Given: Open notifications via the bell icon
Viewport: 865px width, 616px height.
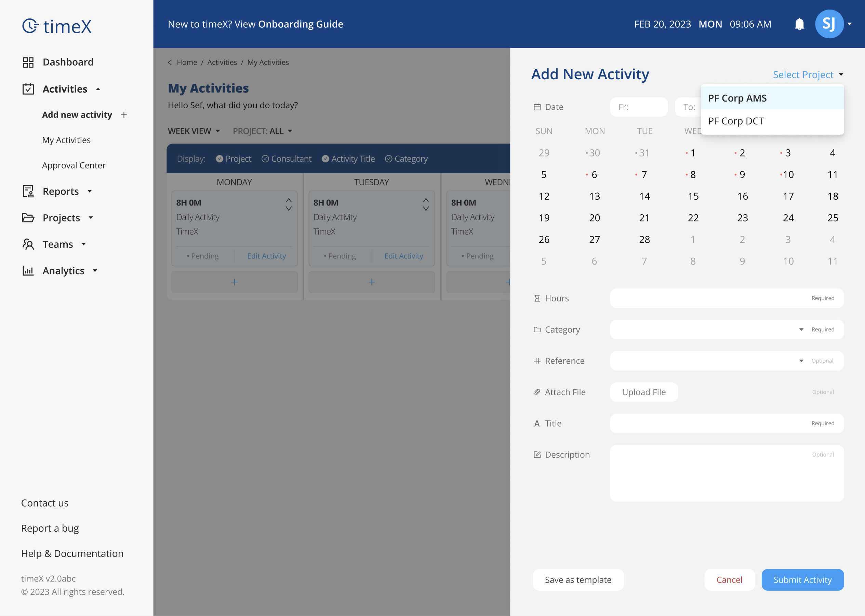Looking at the screenshot, I should 799,24.
